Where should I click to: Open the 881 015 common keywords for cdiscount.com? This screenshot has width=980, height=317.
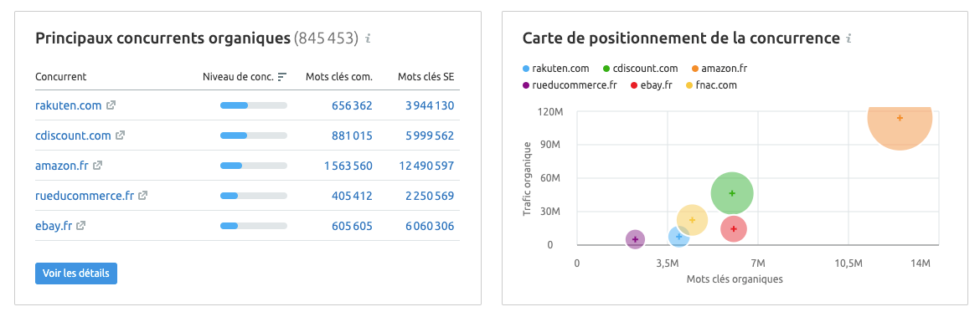[x=352, y=136]
